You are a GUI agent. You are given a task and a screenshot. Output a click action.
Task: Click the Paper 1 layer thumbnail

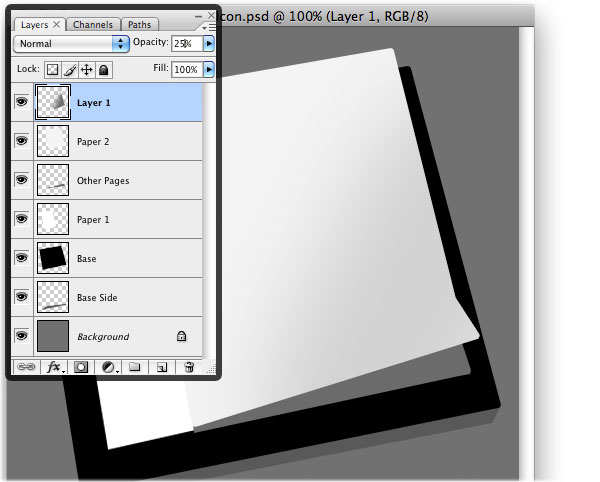click(x=53, y=219)
